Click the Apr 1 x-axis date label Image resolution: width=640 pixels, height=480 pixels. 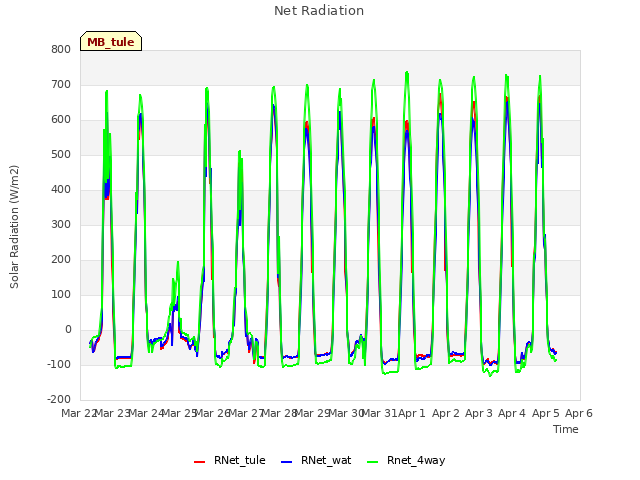[x=412, y=413]
